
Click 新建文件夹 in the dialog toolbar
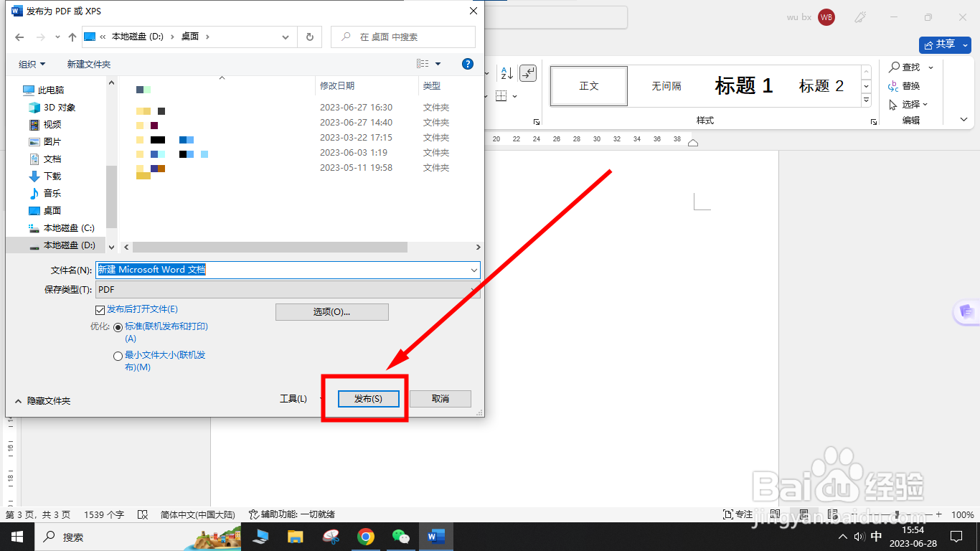[89, 64]
